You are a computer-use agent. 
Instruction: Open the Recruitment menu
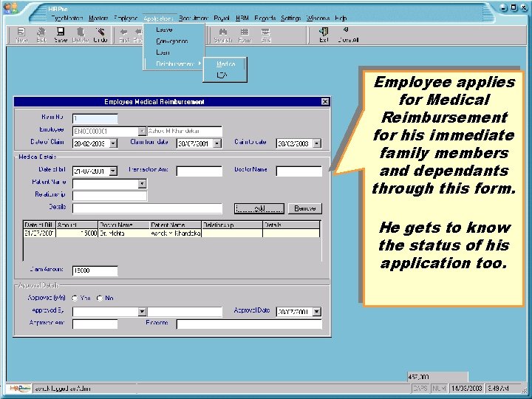pos(193,18)
